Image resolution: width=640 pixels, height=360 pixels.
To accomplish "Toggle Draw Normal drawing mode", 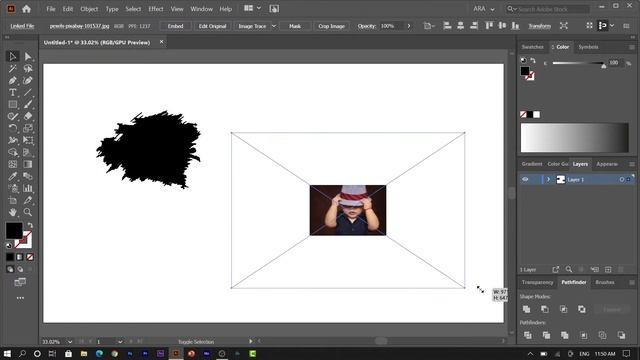I will click(10, 269).
